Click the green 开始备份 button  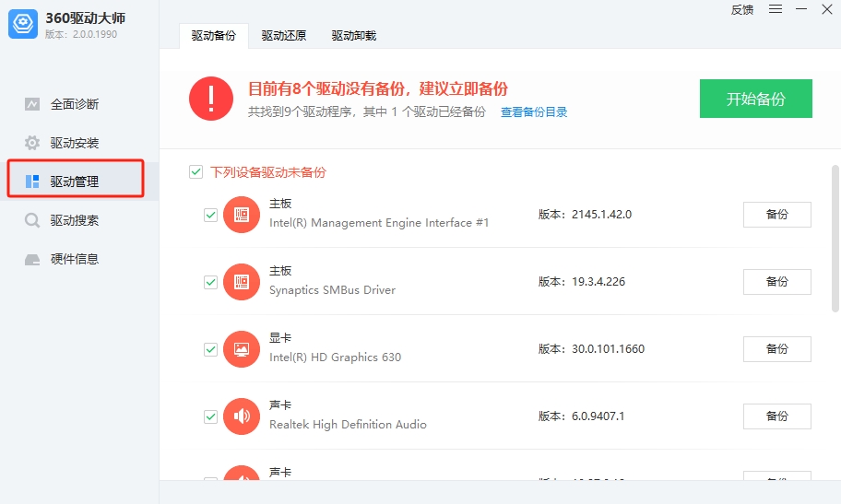756,99
